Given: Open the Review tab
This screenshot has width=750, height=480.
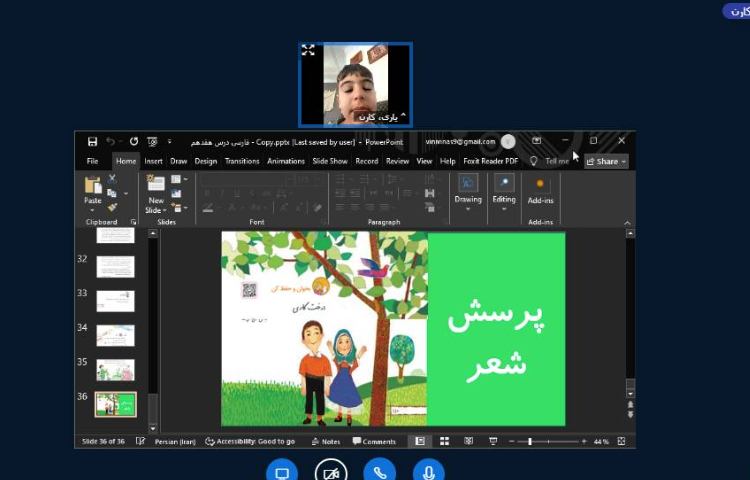Looking at the screenshot, I should click(397, 162).
